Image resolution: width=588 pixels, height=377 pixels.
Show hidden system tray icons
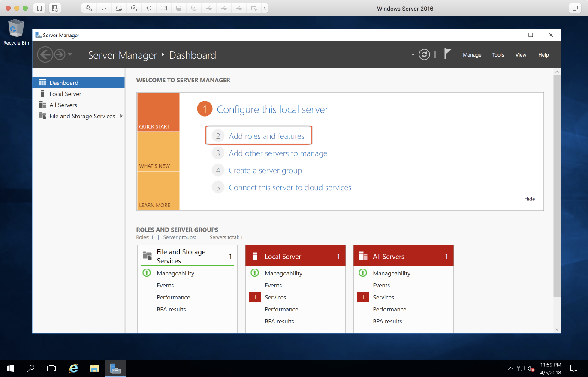tap(510, 368)
